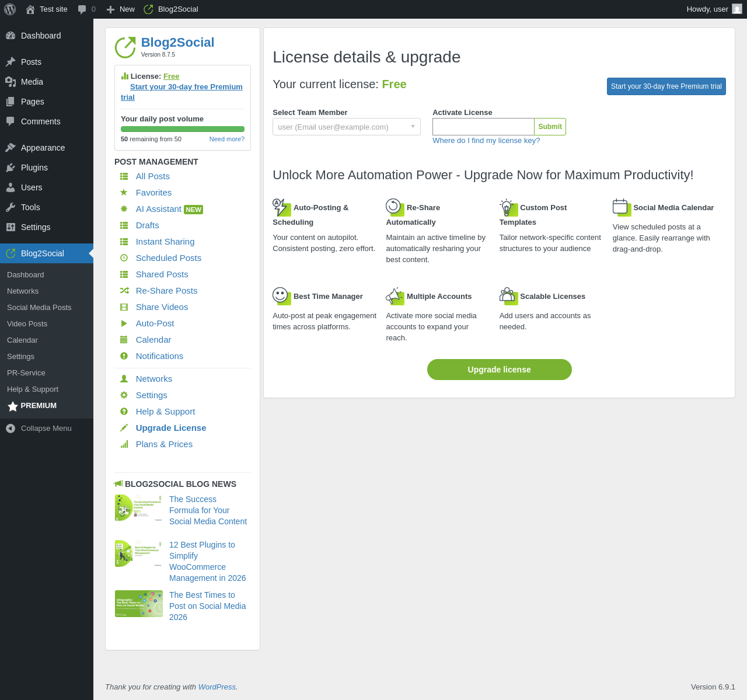Click Start your 30-day free Premium trial button
The image size is (747, 700).
[666, 86]
